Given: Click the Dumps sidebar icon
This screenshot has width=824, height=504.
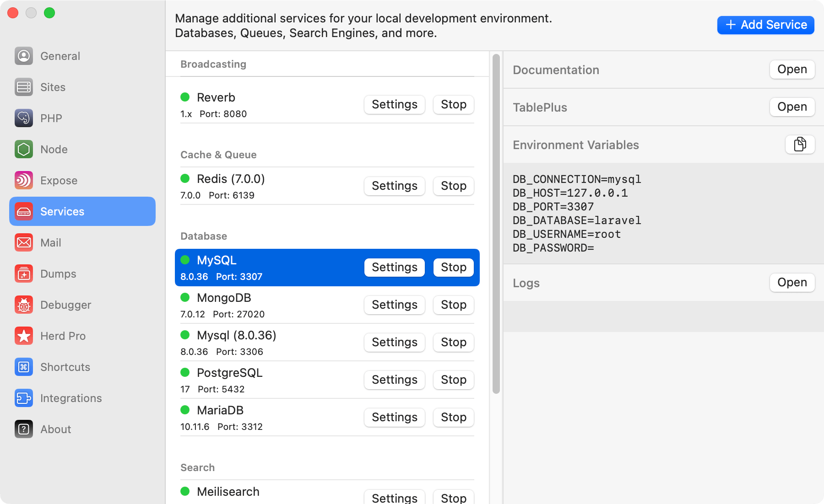Looking at the screenshot, I should coord(24,273).
